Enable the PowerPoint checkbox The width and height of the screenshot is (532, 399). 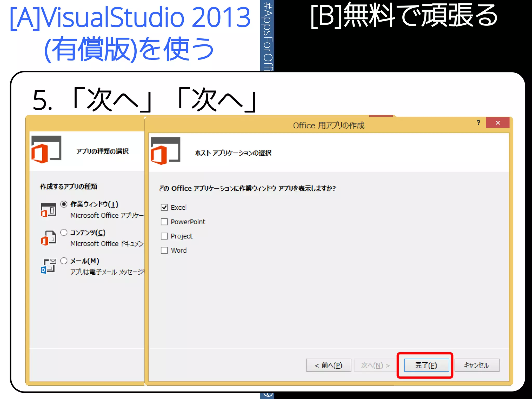click(164, 222)
